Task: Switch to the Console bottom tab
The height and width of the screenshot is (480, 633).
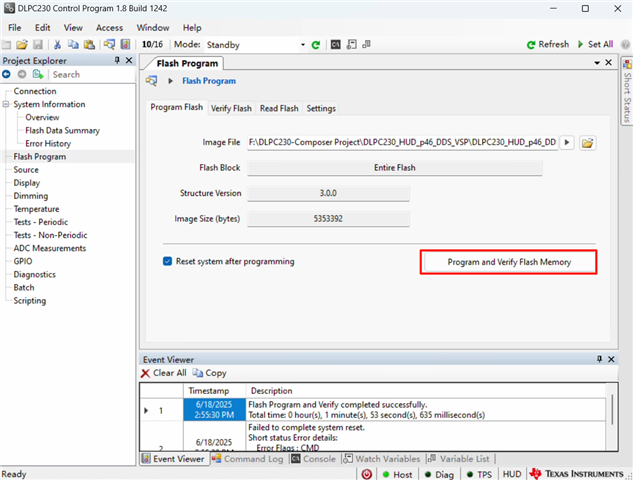Action: point(314,459)
